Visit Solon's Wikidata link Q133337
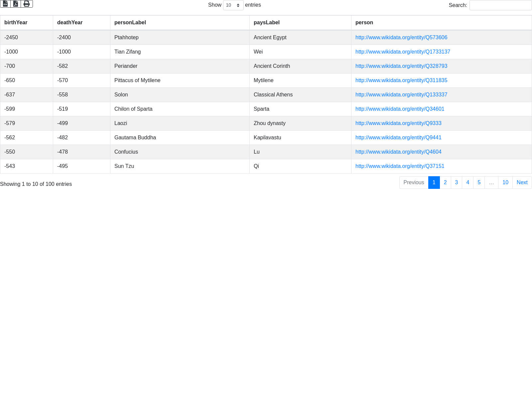532x399 pixels. tap(401, 95)
